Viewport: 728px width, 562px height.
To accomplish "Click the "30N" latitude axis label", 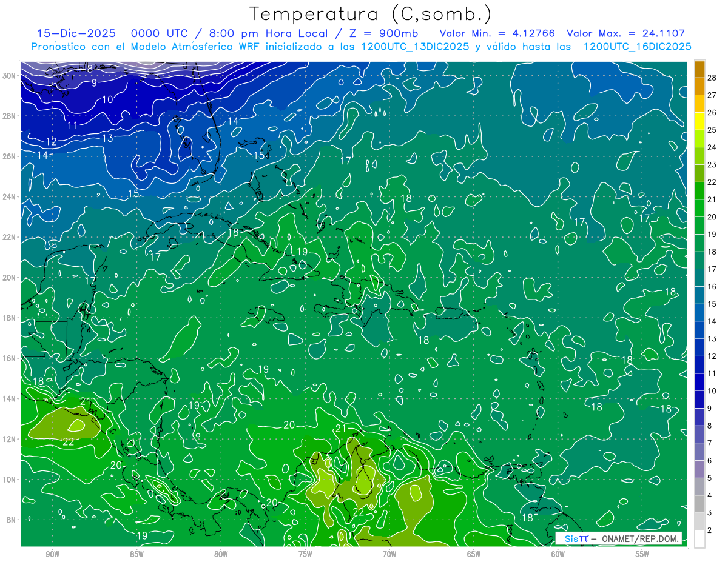I will 10,75.
